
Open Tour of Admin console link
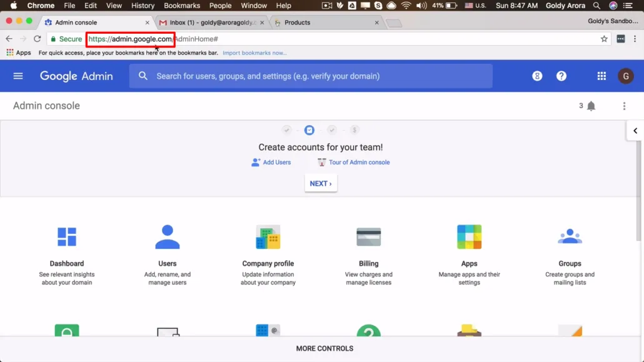(354, 163)
